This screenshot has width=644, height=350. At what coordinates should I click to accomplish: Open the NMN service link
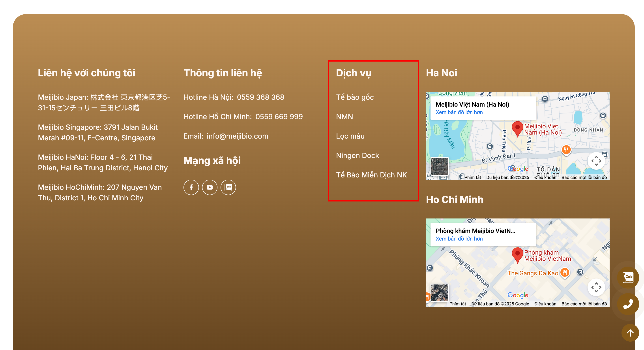(344, 117)
